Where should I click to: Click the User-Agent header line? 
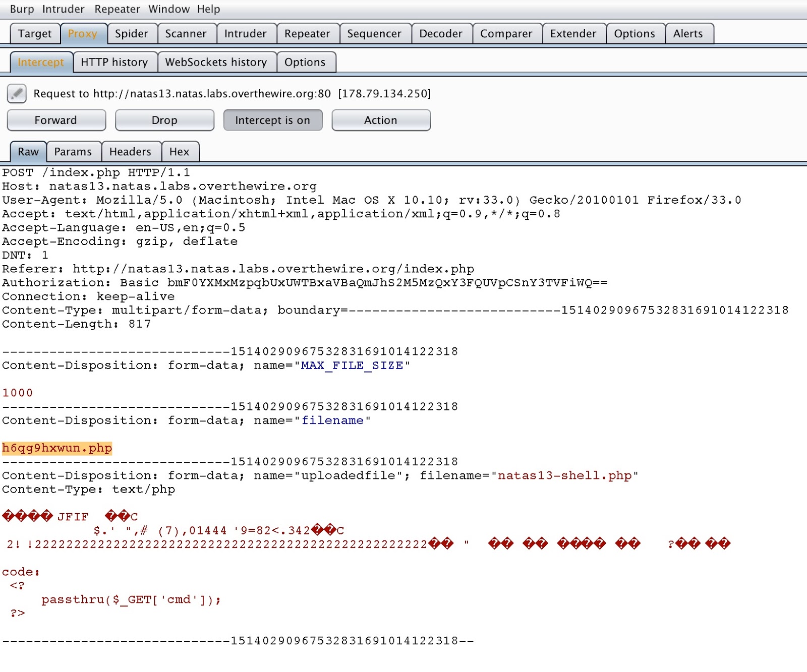coord(372,200)
